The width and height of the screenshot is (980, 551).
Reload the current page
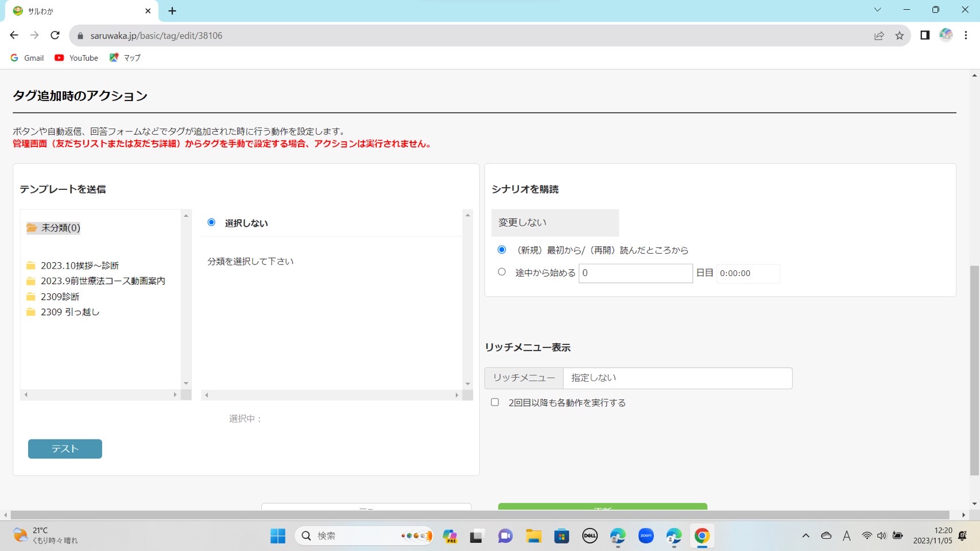(x=55, y=36)
